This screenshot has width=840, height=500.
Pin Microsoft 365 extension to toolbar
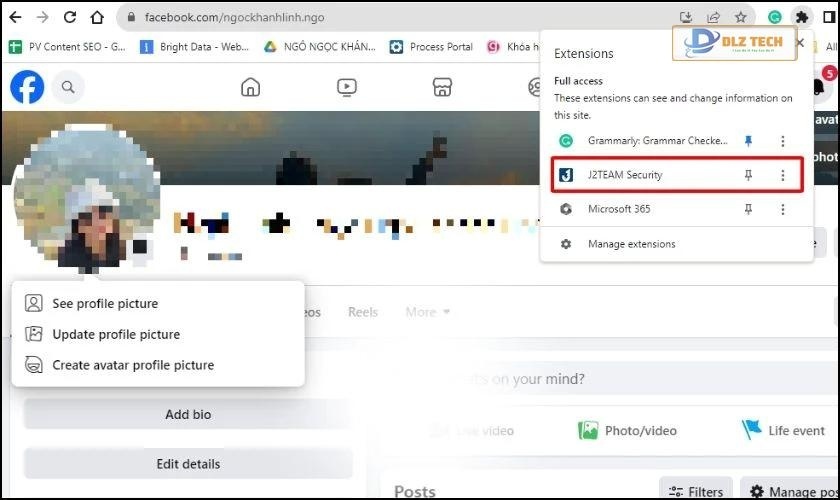[x=748, y=209]
